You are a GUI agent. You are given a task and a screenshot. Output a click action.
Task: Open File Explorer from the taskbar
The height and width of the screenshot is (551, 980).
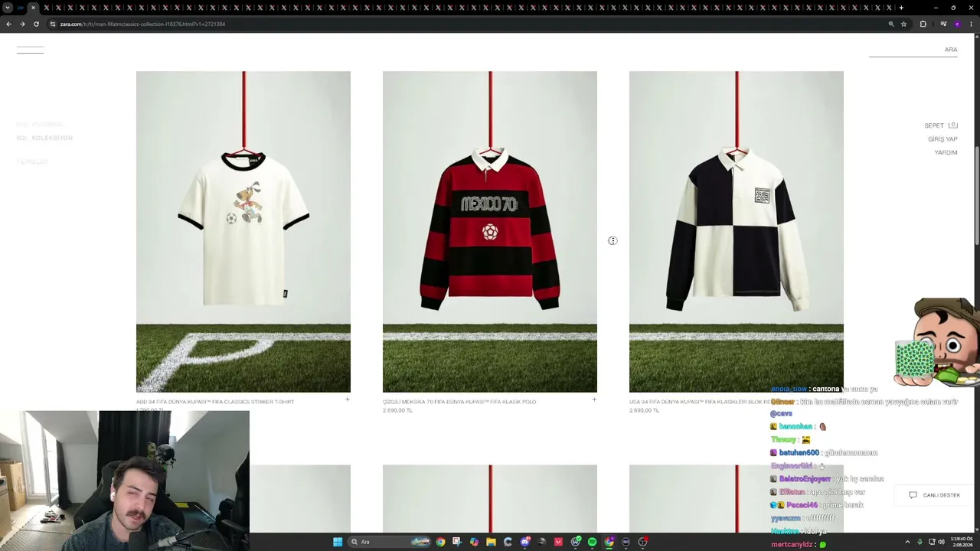point(491,542)
